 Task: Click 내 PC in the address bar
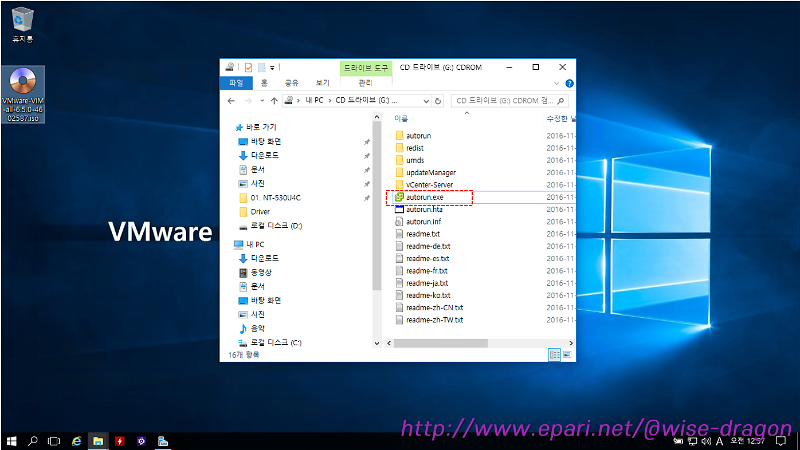tap(314, 101)
